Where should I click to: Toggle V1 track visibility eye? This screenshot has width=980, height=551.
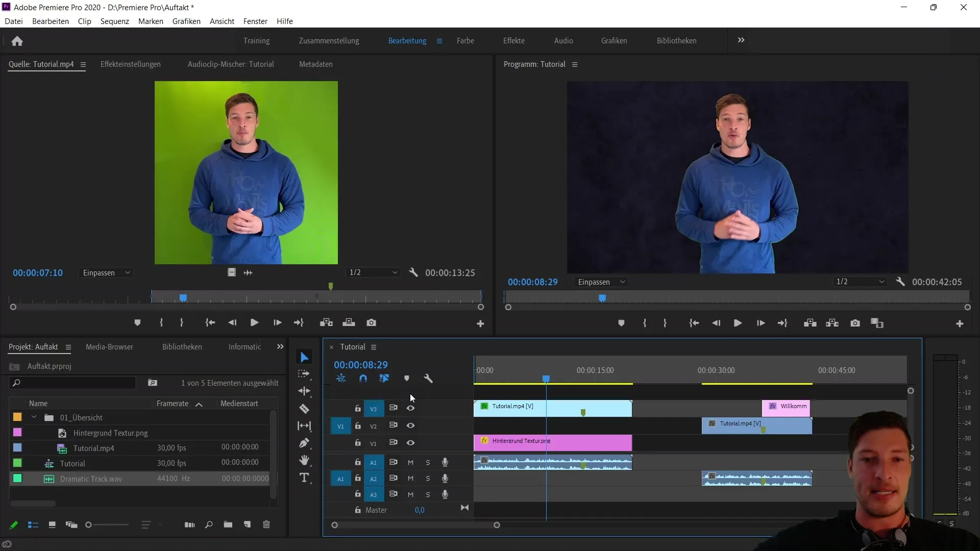point(410,443)
